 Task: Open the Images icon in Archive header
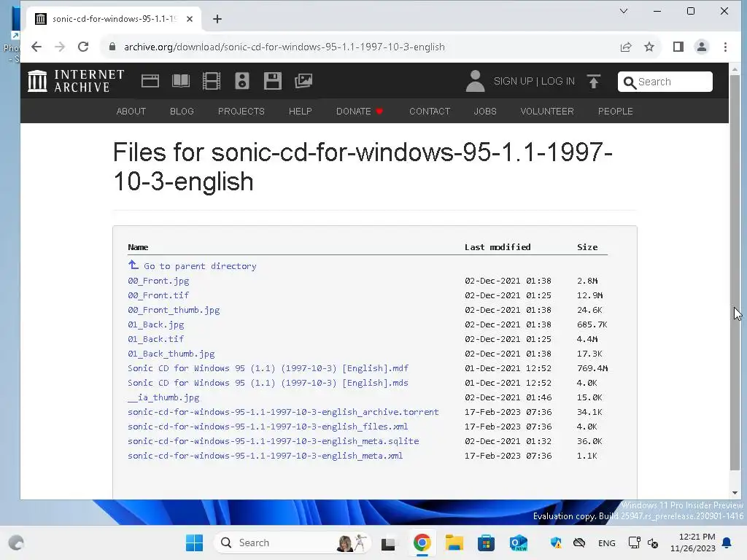(303, 81)
